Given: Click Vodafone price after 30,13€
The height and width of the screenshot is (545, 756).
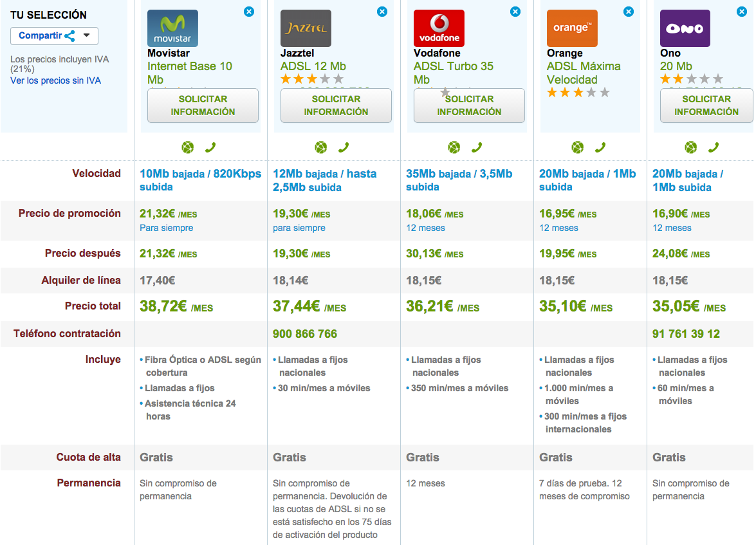Looking at the screenshot, I should 434,254.
